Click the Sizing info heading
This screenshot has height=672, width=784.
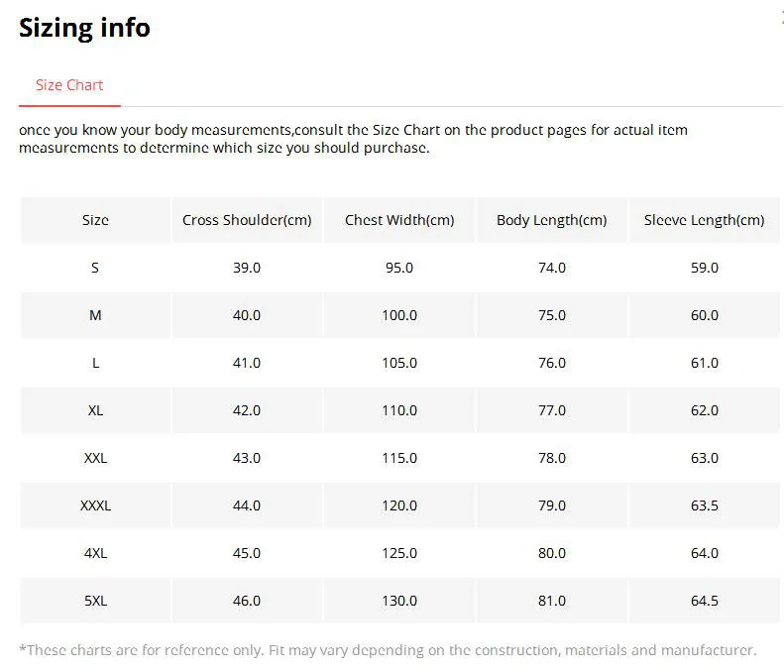point(84,28)
